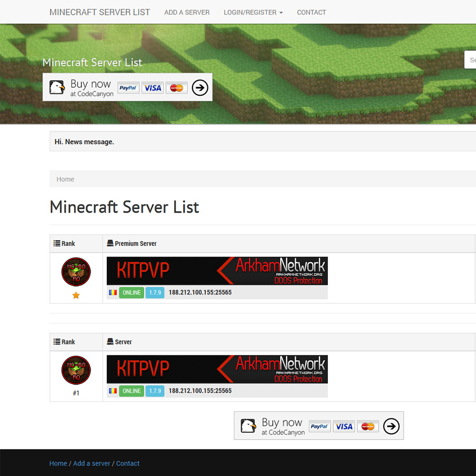The height and width of the screenshot is (476, 476).
Task: Click the footer Contact link
Action: tap(128, 463)
